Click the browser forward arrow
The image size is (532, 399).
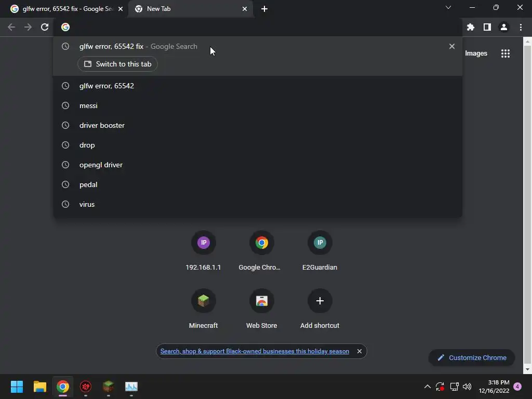pyautogui.click(x=28, y=27)
